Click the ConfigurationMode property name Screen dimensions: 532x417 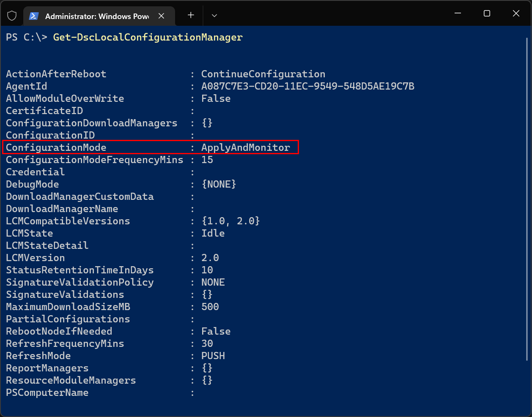click(56, 148)
